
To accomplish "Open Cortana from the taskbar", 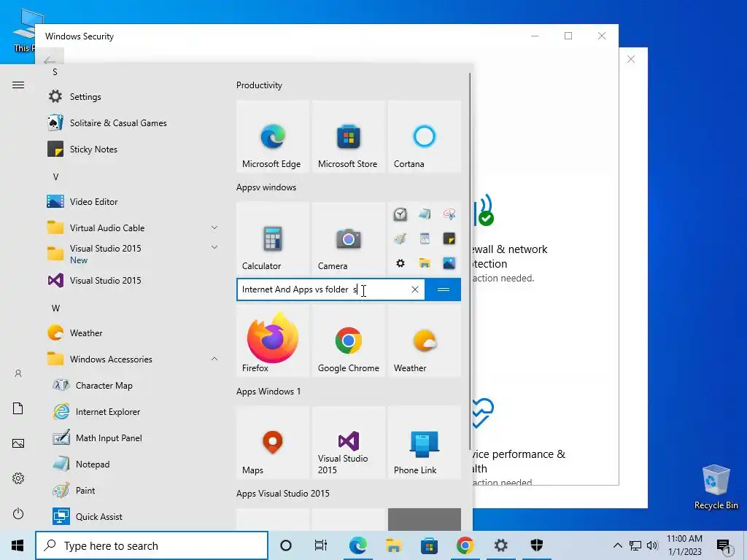I will [286, 545].
